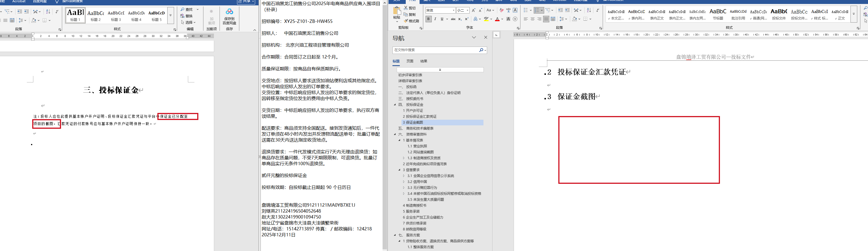
Task: Open the 选择 select menu in left window
Action: click(188, 22)
